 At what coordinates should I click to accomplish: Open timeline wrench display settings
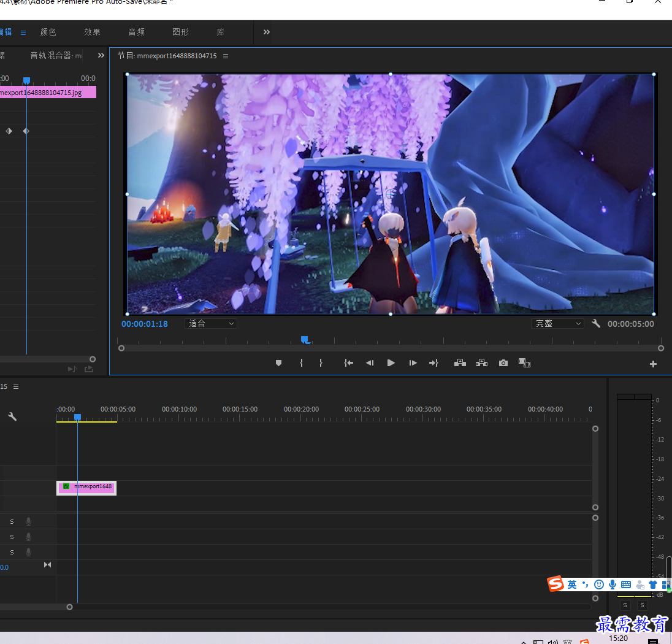point(12,416)
